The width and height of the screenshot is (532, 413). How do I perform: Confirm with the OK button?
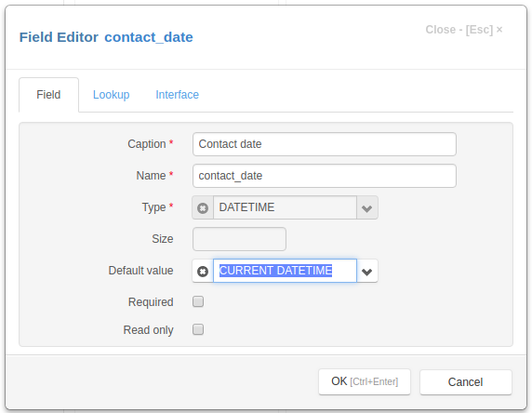pyautogui.click(x=365, y=381)
